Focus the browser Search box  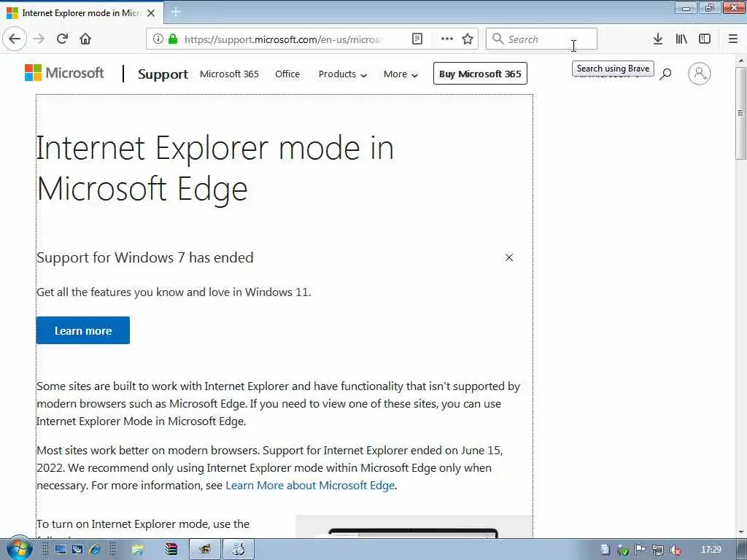point(541,39)
